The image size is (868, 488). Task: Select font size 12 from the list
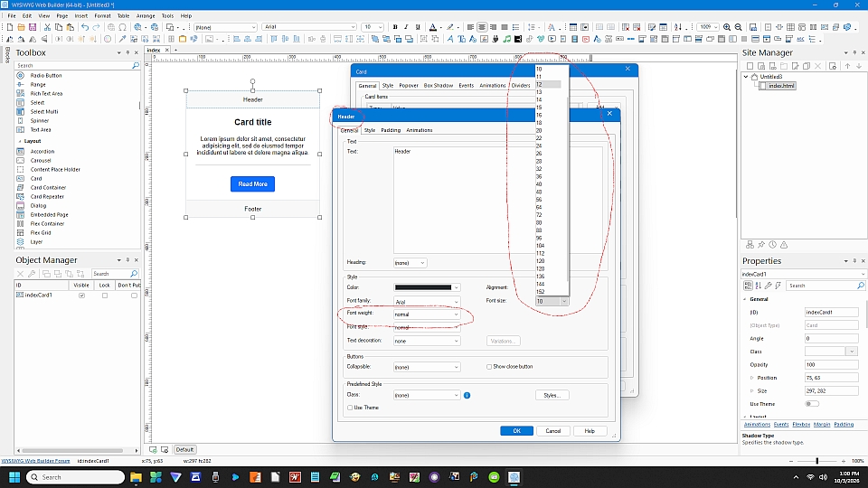[x=548, y=85]
